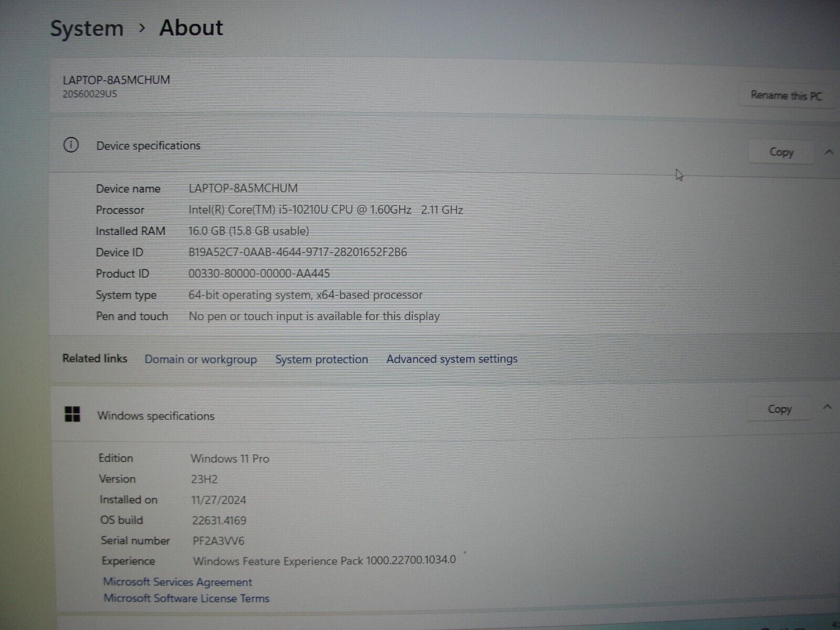Image resolution: width=840 pixels, height=630 pixels.
Task: Copy the device specifications
Action: pos(781,152)
